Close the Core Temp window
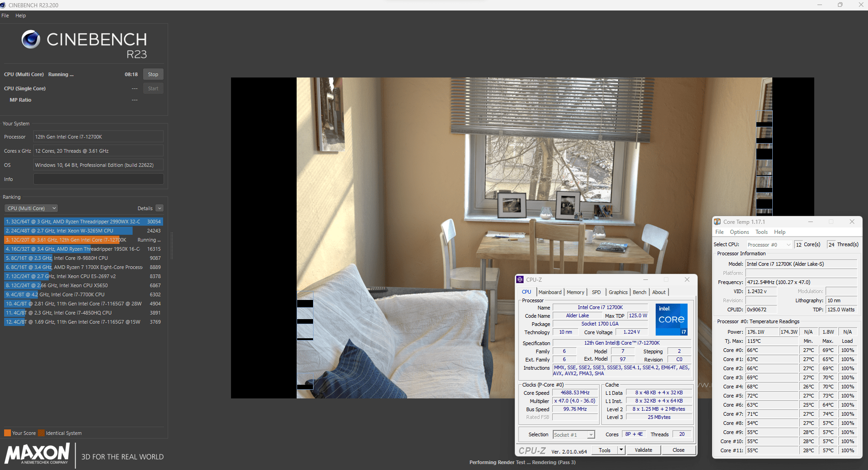 click(852, 222)
